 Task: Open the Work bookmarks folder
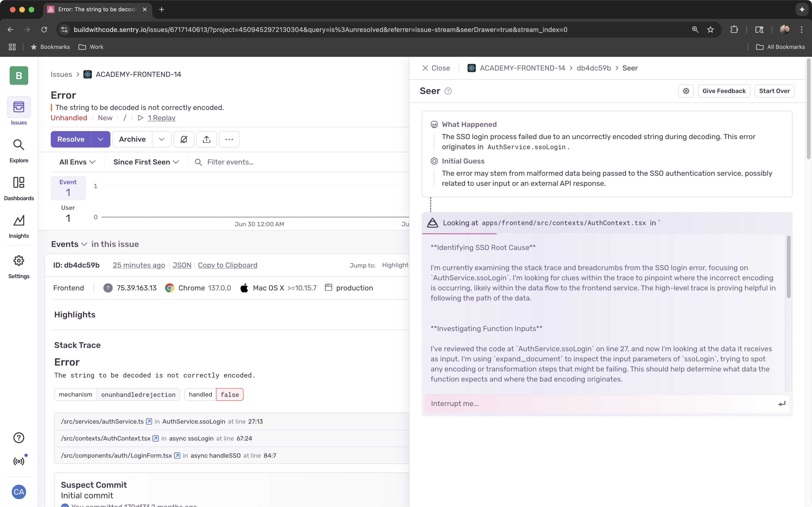(91, 47)
